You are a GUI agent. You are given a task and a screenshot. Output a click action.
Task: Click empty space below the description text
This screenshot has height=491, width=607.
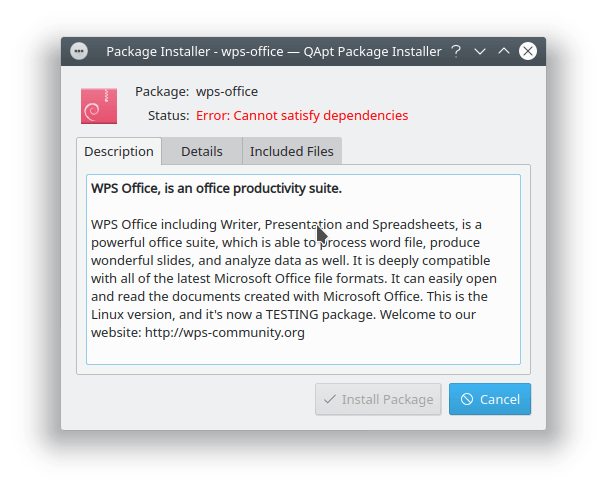[x=302, y=352]
